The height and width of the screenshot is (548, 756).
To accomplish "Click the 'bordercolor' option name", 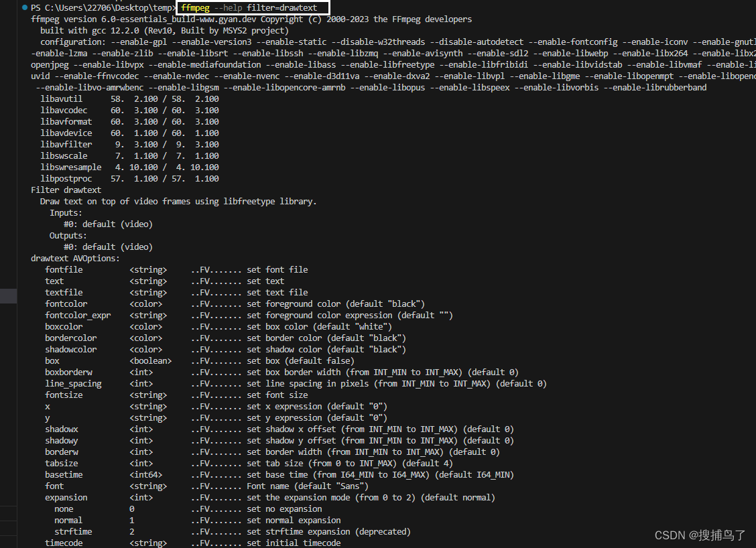I will coord(71,338).
